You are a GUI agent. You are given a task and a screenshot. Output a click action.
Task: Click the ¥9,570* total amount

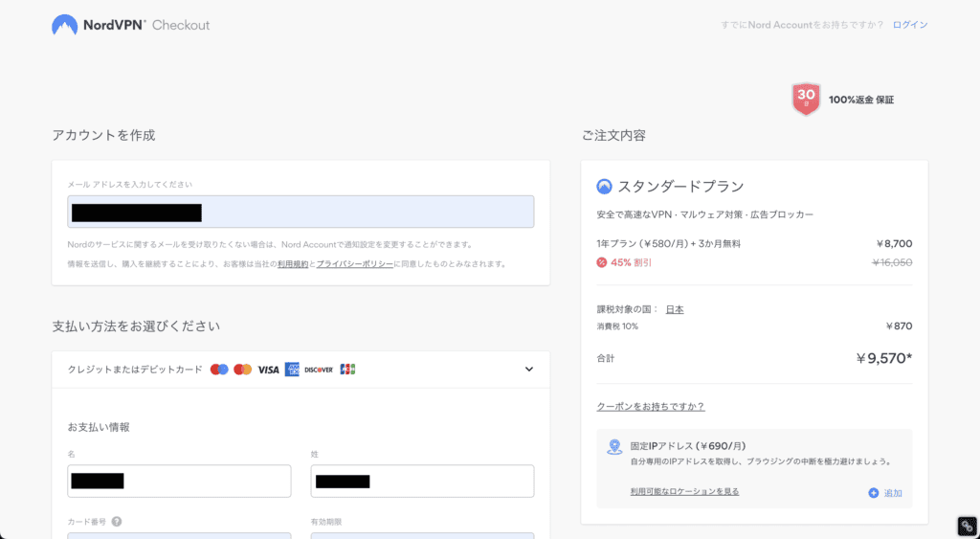point(883,358)
